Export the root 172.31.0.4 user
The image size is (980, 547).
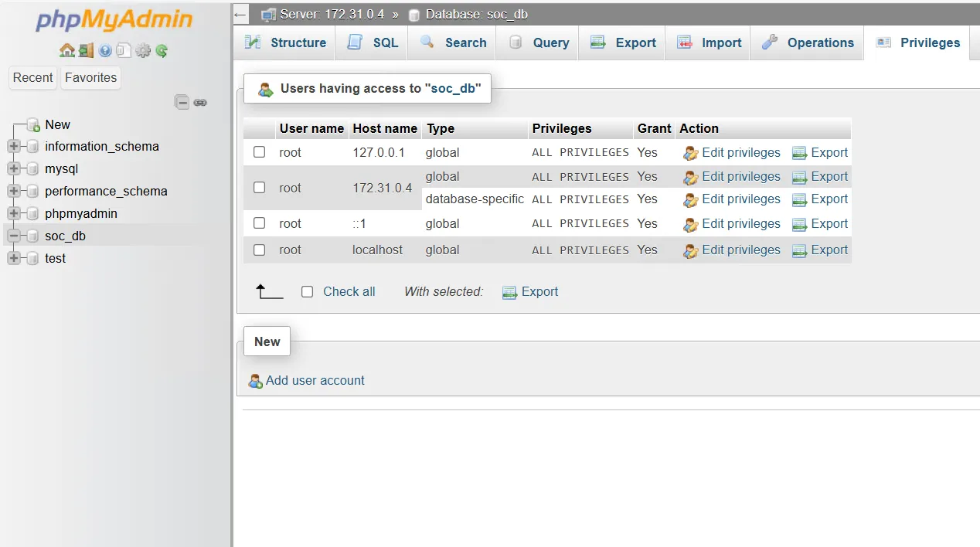coord(829,176)
